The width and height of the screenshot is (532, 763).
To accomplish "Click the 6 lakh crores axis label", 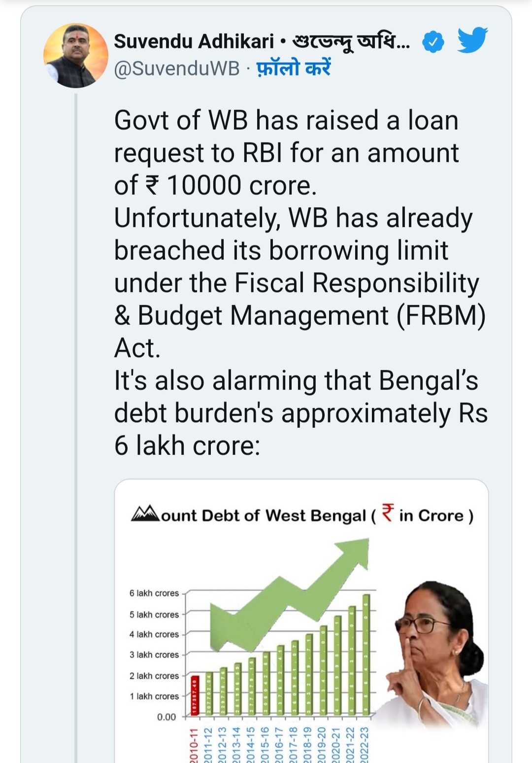I will [154, 593].
